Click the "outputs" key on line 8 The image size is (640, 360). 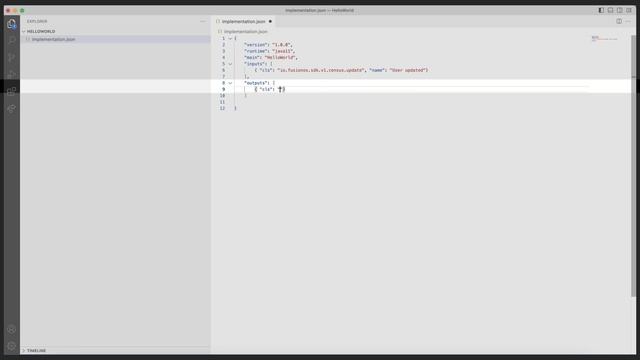click(x=256, y=83)
